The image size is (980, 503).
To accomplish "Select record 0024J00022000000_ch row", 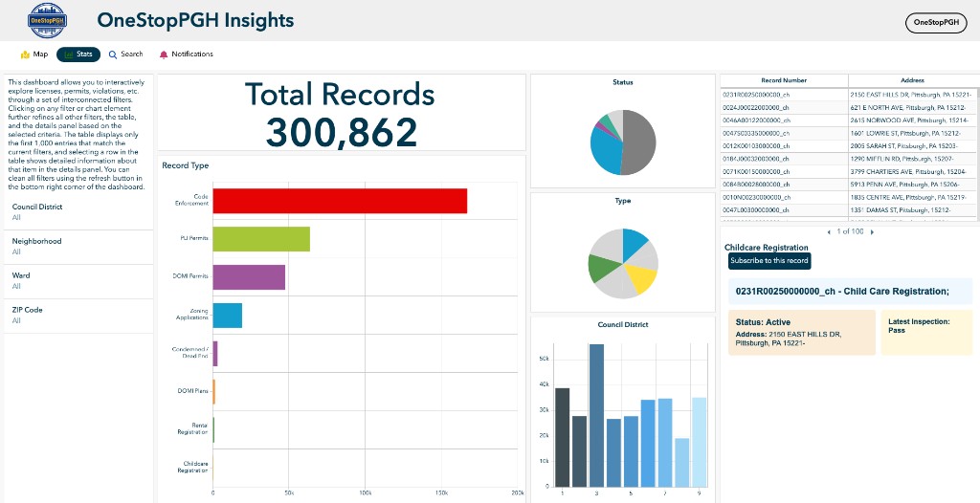I will point(850,107).
